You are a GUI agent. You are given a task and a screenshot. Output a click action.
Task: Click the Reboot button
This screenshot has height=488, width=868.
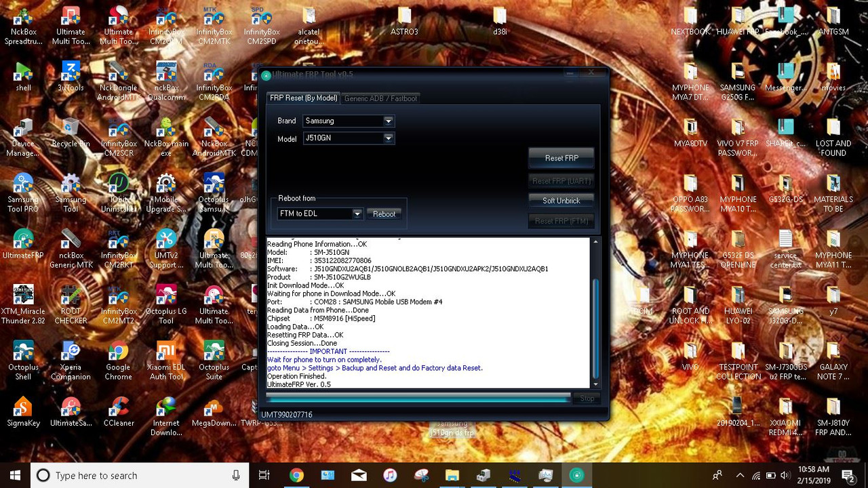click(x=384, y=214)
